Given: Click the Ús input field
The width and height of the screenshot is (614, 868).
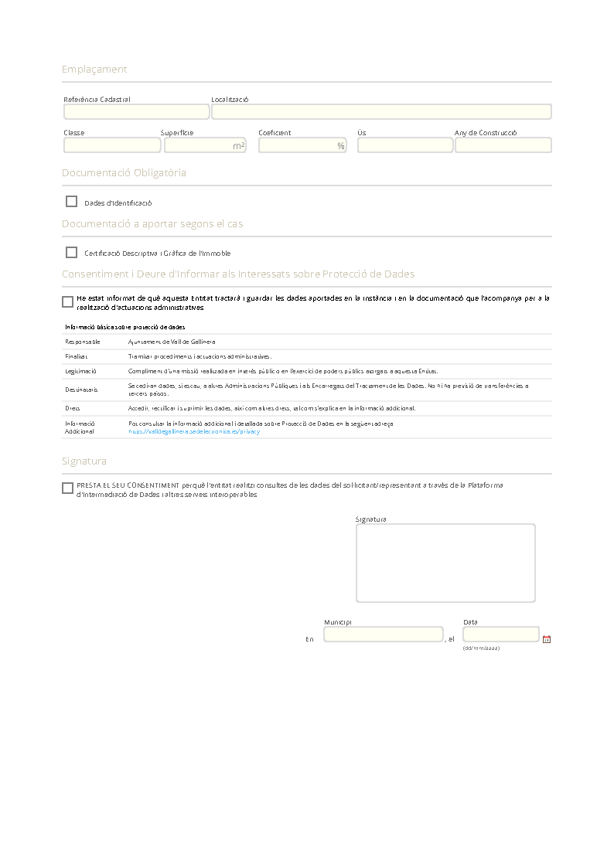Looking at the screenshot, I should pos(405,145).
